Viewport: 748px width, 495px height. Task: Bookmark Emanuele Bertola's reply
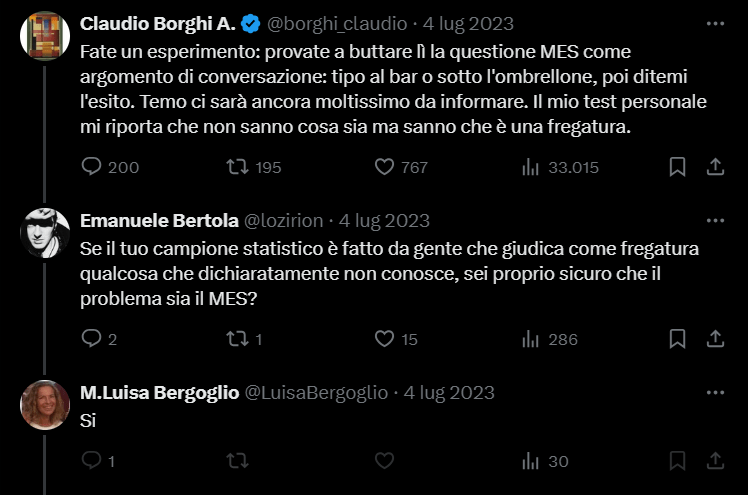[677, 339]
